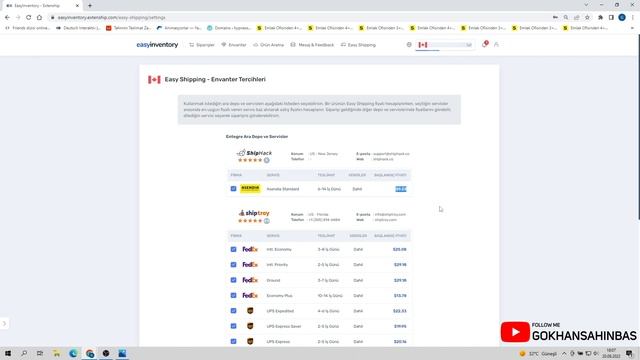
Task: Open the Chrome profile avatar
Action: 622,18
